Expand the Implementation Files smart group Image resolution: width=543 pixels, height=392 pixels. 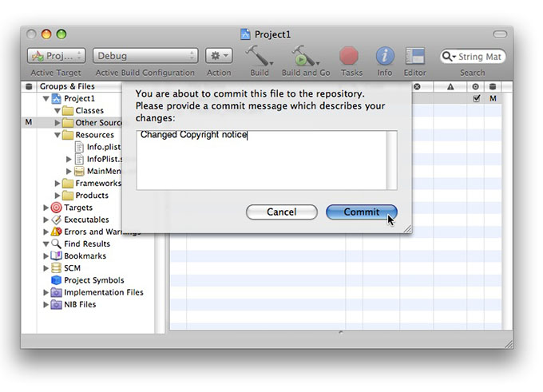pos(46,292)
